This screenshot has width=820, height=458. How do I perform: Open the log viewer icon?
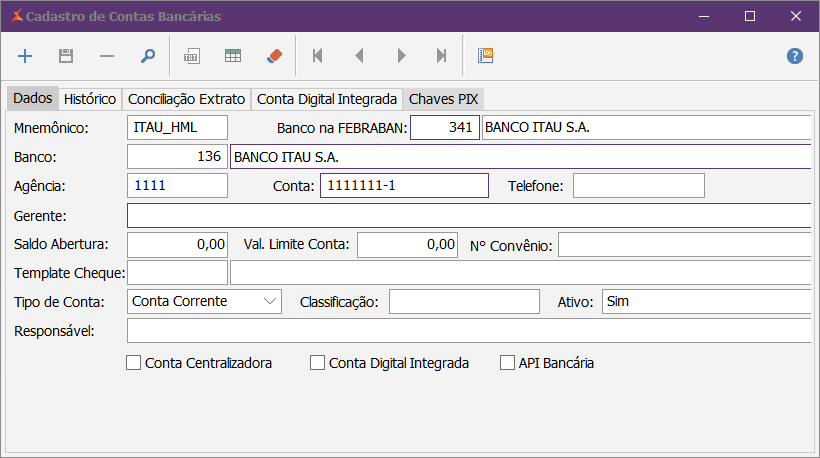pyautogui.click(x=485, y=55)
